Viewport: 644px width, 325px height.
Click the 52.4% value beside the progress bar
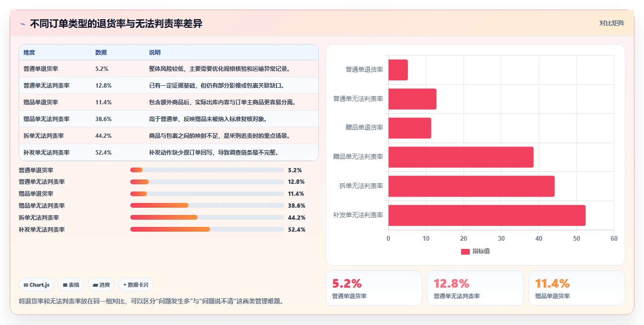tap(297, 229)
